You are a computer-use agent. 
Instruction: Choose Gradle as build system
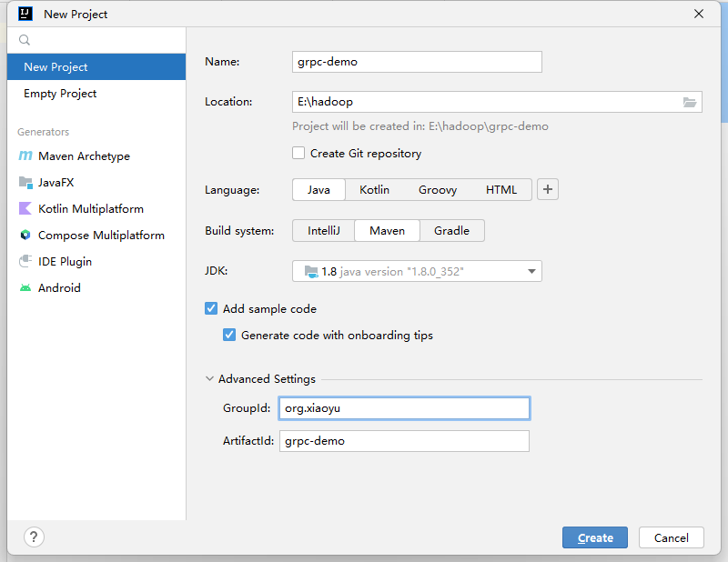point(451,231)
